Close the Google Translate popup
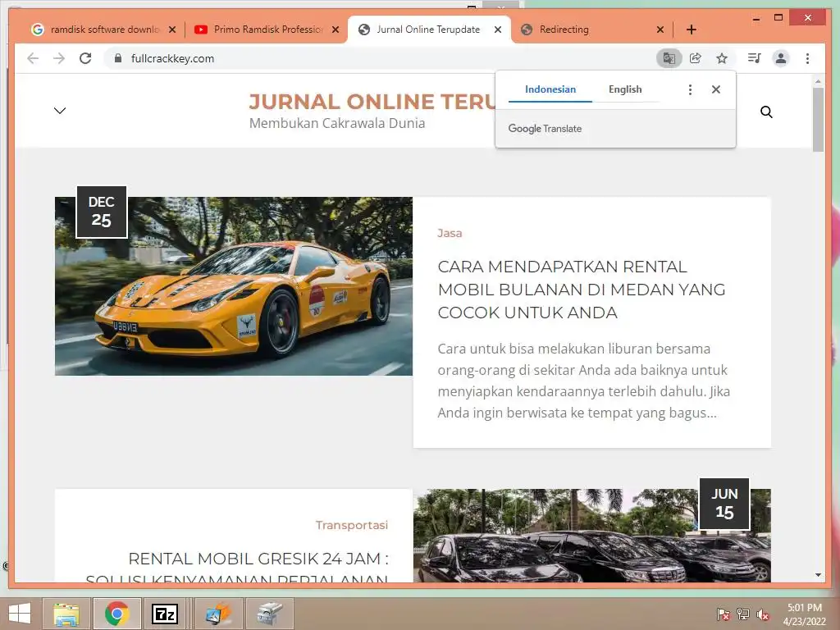Screen dimensions: 840x630 pos(715,89)
